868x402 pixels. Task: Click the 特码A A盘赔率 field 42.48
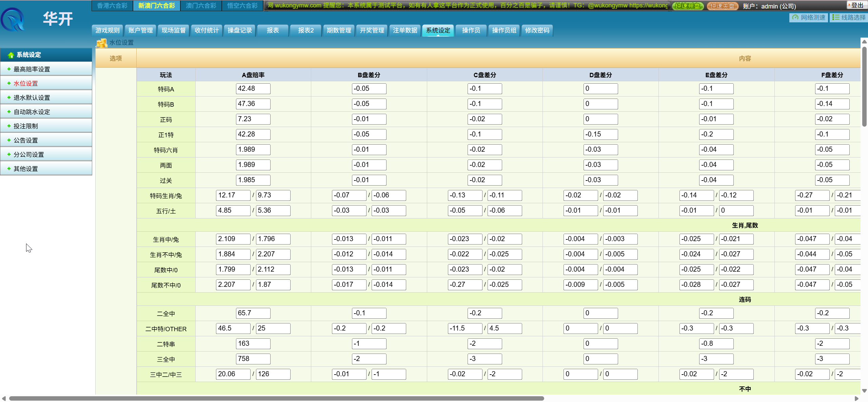pyautogui.click(x=253, y=89)
